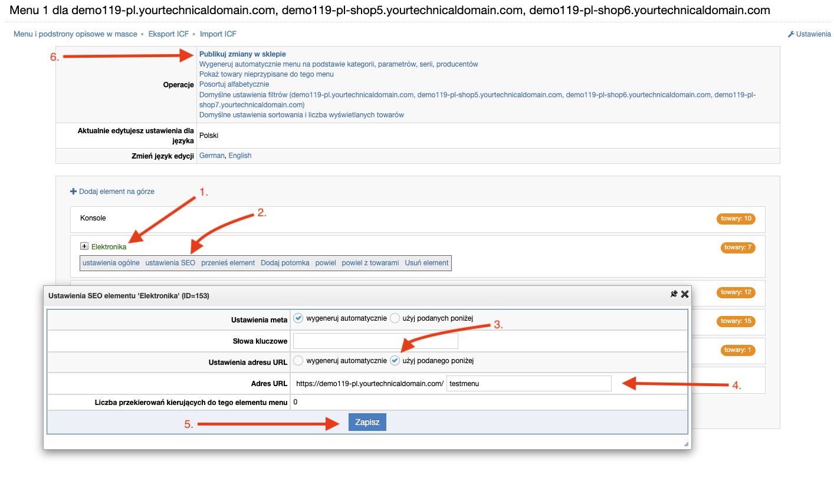Select meta 'użyj podanych poniżej' radio
Viewport: 834px width, 504px height.
click(x=395, y=318)
